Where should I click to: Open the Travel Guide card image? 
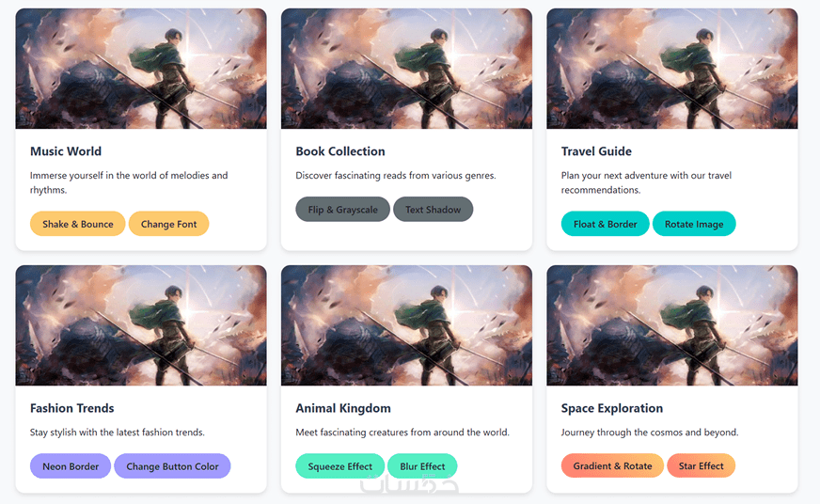coord(671,69)
